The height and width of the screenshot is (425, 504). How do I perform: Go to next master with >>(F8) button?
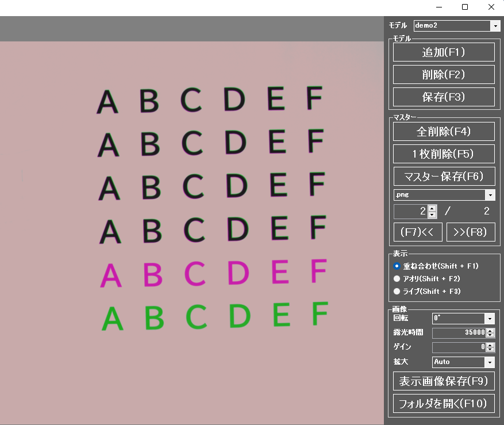pyautogui.click(x=471, y=232)
